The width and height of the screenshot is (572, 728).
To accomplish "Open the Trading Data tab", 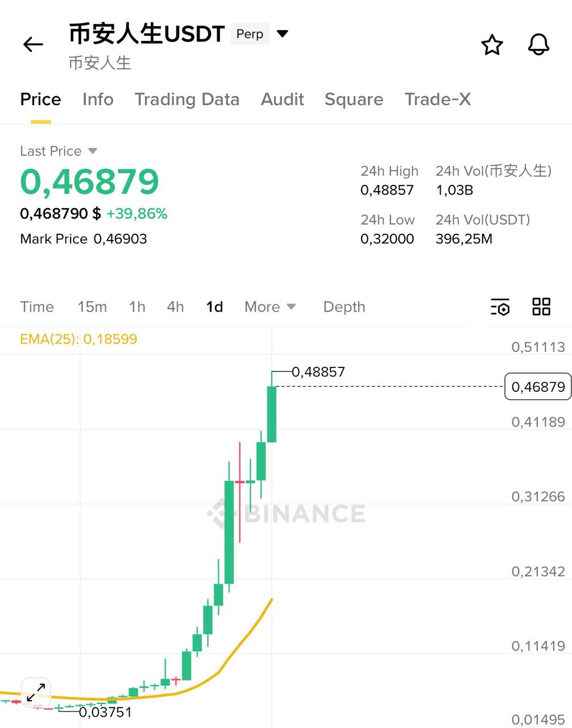I will point(187,100).
